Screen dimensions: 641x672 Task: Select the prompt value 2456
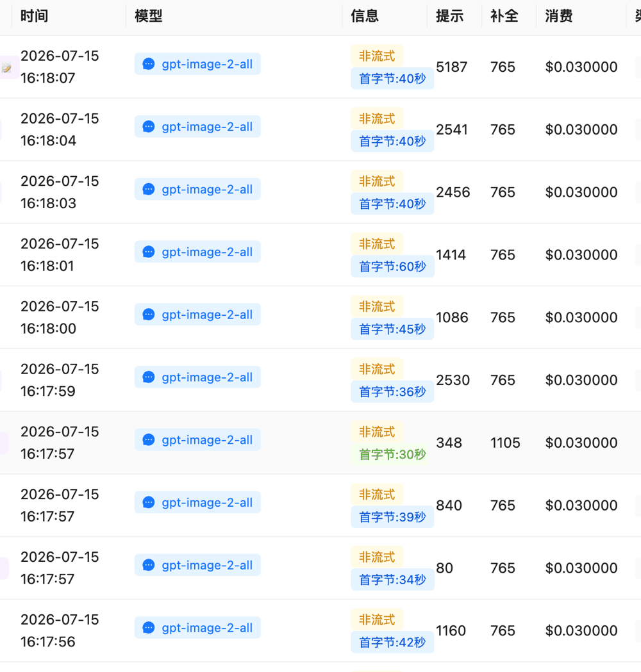pos(453,192)
